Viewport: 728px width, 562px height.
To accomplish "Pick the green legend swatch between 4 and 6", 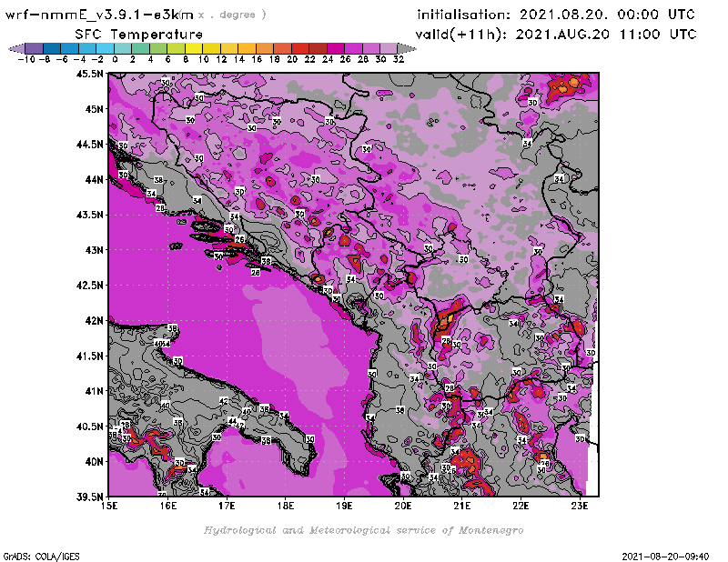I will coord(158,48).
